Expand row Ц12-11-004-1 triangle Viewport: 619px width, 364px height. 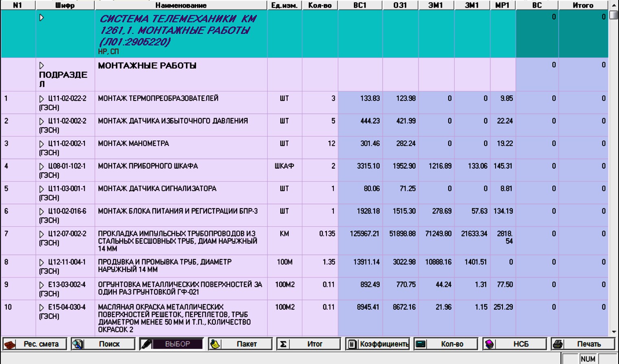tap(41, 262)
